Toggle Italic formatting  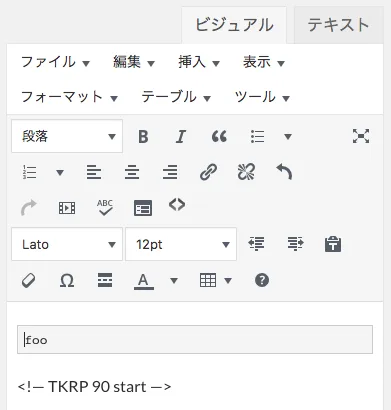click(x=181, y=136)
